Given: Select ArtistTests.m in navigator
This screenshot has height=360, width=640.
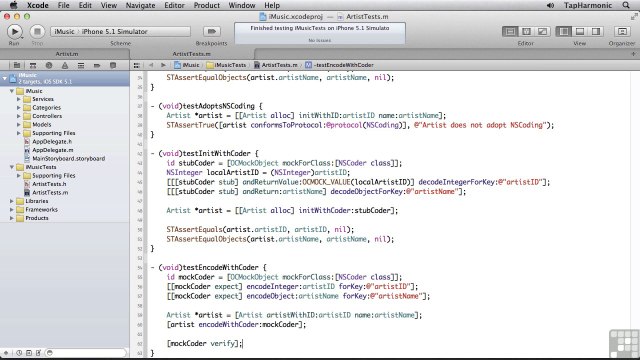Looking at the screenshot, I should (50, 193).
